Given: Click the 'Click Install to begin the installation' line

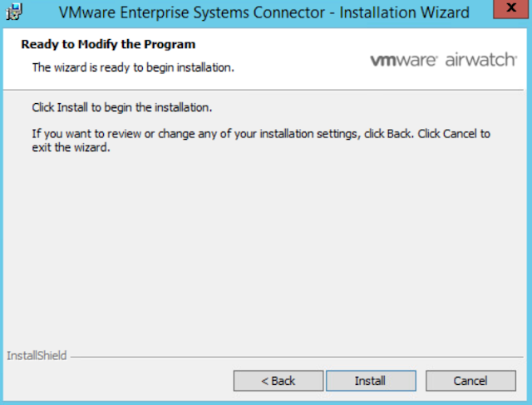Looking at the screenshot, I should click(122, 107).
